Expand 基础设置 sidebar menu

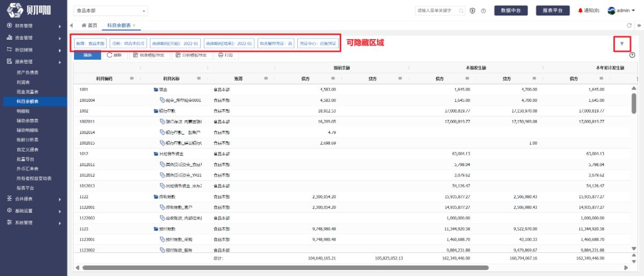[33, 211]
